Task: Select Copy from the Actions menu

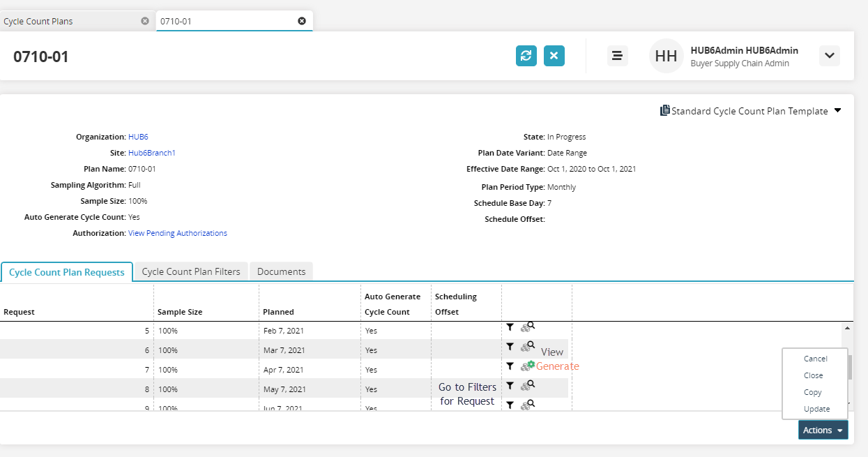Action: coord(812,392)
